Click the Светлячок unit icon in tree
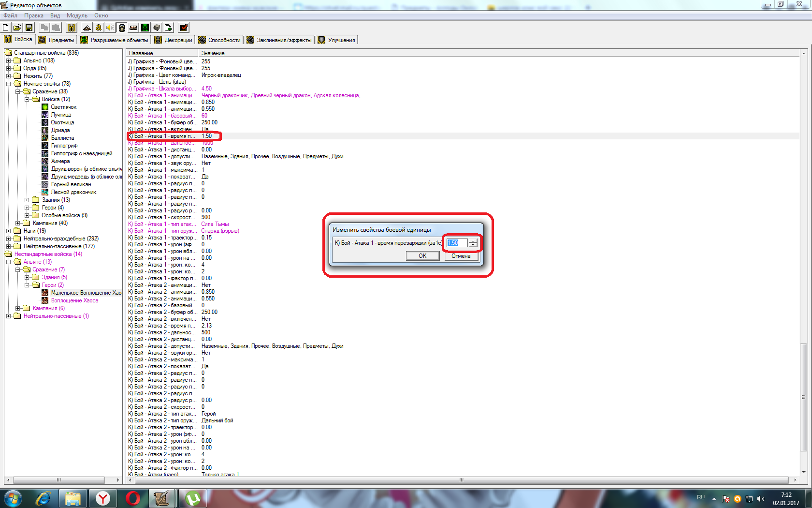The image size is (812, 508). click(45, 107)
